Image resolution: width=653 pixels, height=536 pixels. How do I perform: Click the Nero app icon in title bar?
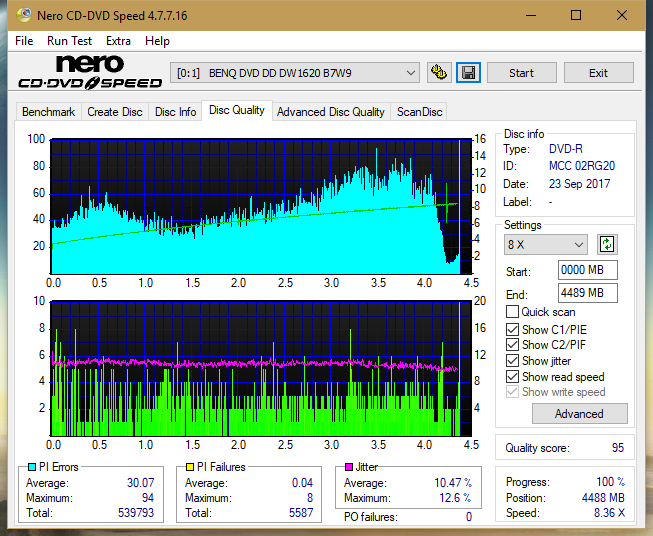(24, 15)
